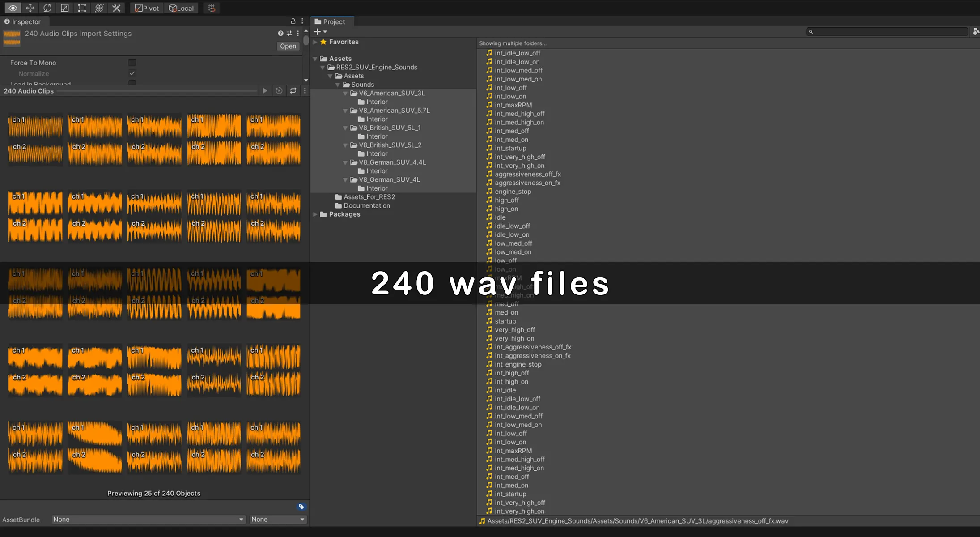The height and width of the screenshot is (537, 980).
Task: Open the AssetBundle None dropdown
Action: (x=148, y=519)
